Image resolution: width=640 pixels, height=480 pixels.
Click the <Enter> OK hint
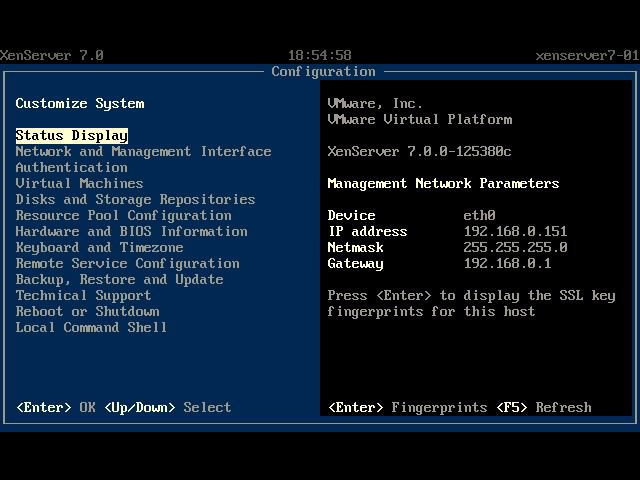click(56, 407)
